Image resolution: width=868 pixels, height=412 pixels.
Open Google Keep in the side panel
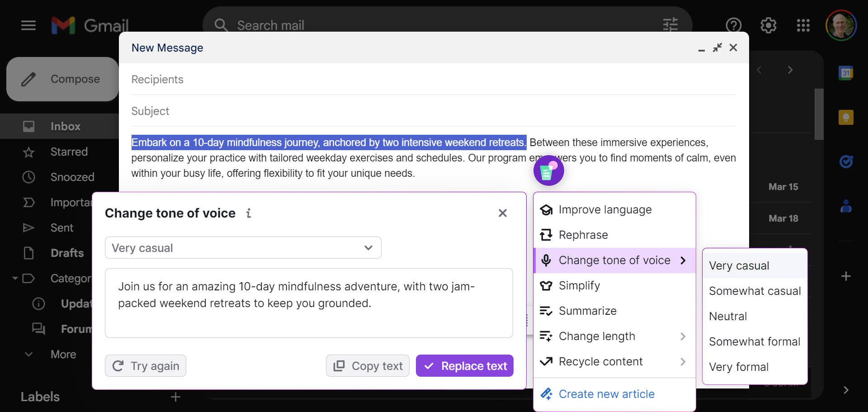click(x=846, y=117)
